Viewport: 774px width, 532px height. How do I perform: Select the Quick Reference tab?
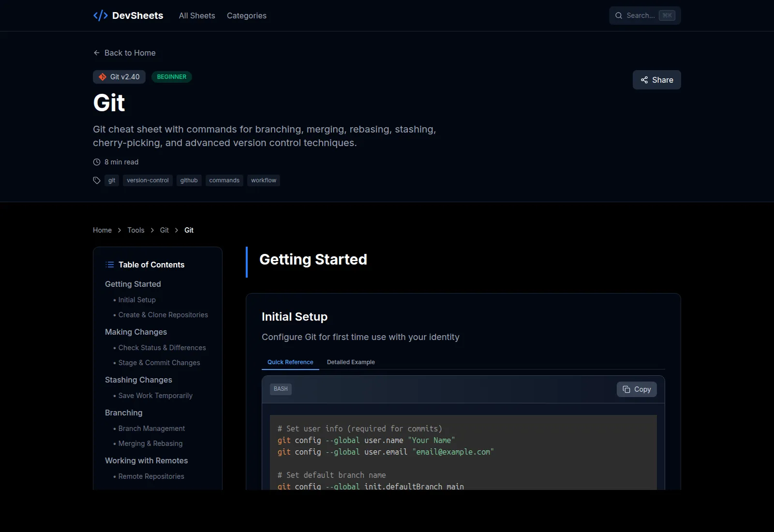click(x=290, y=362)
